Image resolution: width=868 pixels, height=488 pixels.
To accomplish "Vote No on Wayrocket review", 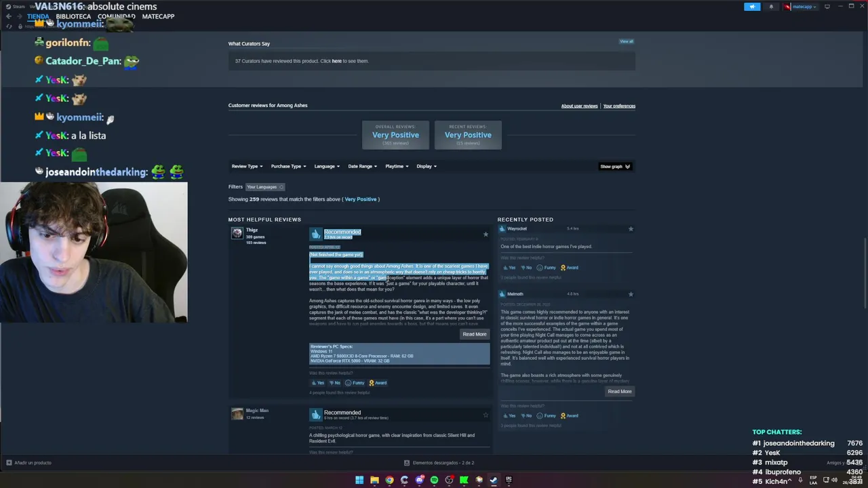I will (x=526, y=268).
